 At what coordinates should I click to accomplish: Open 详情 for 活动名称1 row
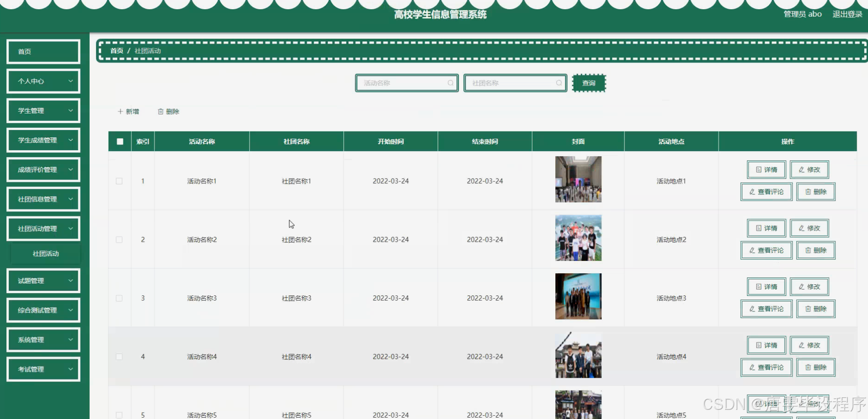[x=766, y=170]
